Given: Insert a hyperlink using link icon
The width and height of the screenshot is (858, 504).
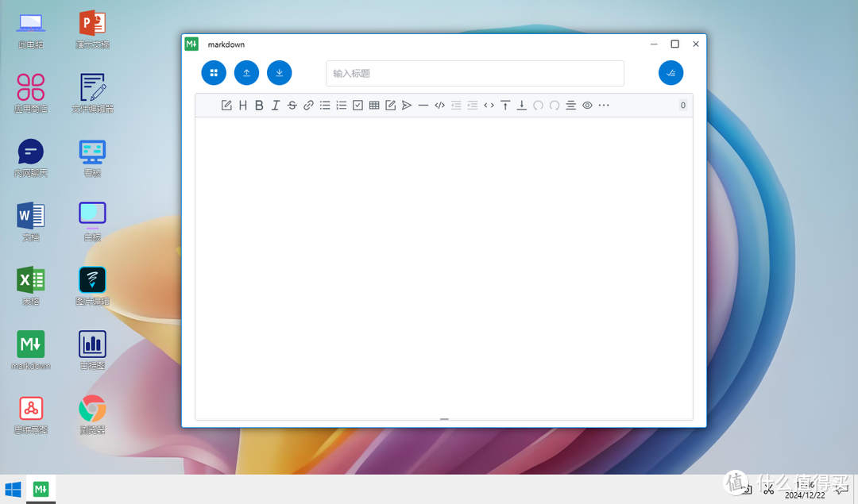Looking at the screenshot, I should point(308,106).
